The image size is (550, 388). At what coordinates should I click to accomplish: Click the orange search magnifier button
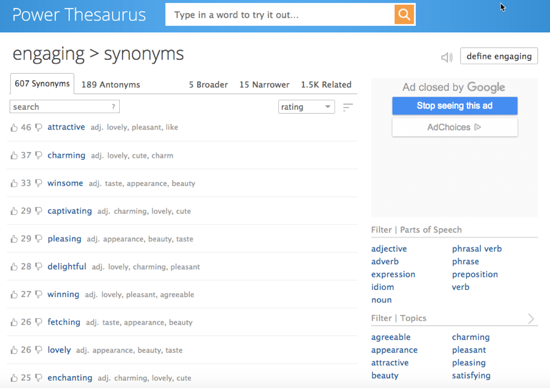click(404, 14)
